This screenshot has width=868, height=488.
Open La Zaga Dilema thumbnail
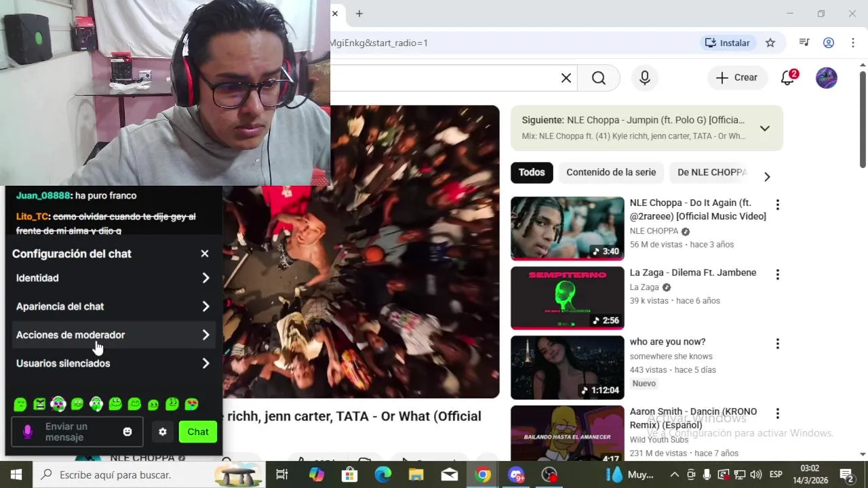click(567, 298)
